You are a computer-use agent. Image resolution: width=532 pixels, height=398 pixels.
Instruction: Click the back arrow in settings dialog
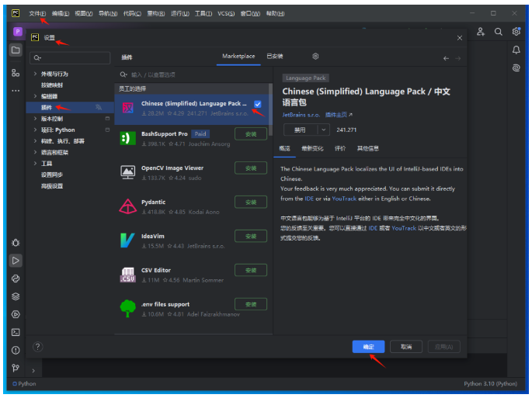click(x=446, y=58)
